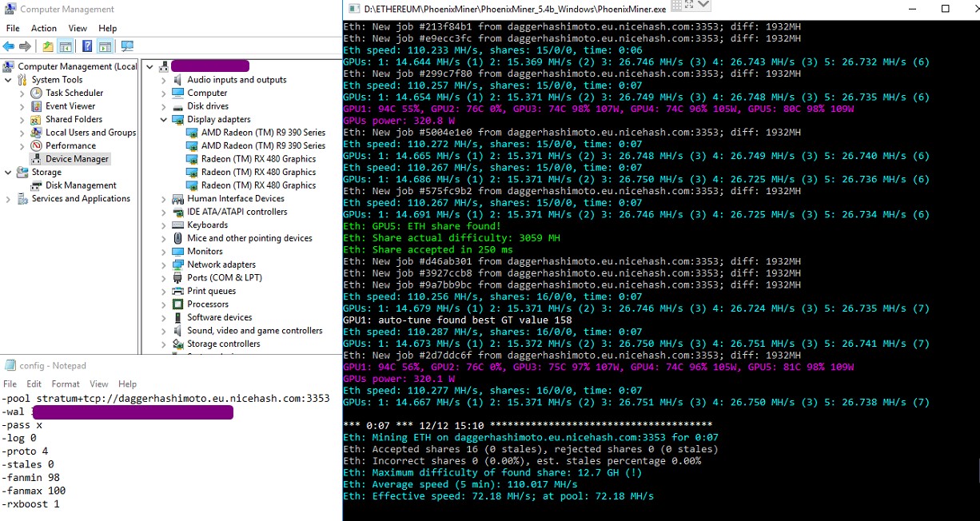Open File menu in config Notepad

[x=10, y=384]
